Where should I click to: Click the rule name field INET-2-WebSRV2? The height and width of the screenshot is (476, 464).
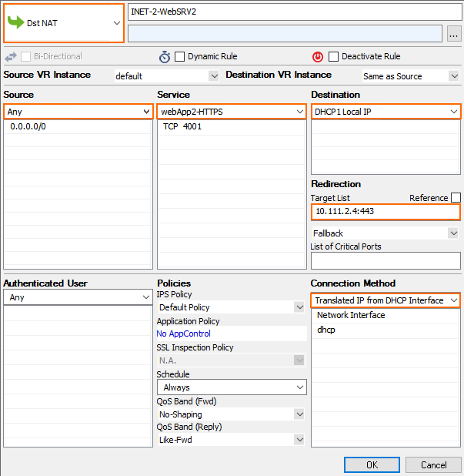tap(295, 12)
